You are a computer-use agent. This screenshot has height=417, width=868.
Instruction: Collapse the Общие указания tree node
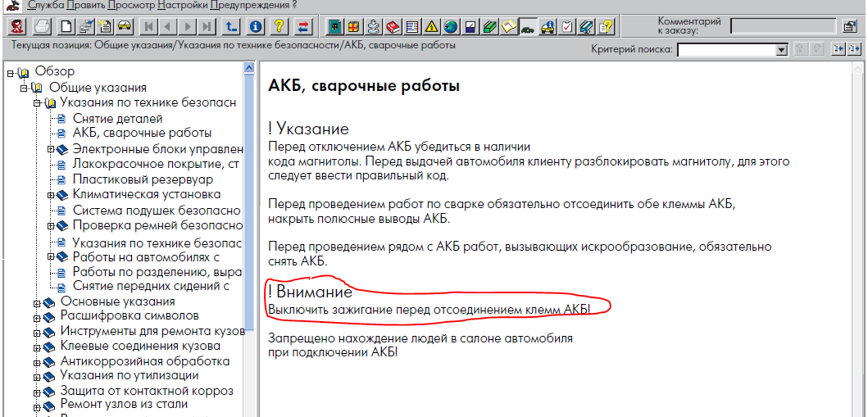pyautogui.click(x=25, y=88)
